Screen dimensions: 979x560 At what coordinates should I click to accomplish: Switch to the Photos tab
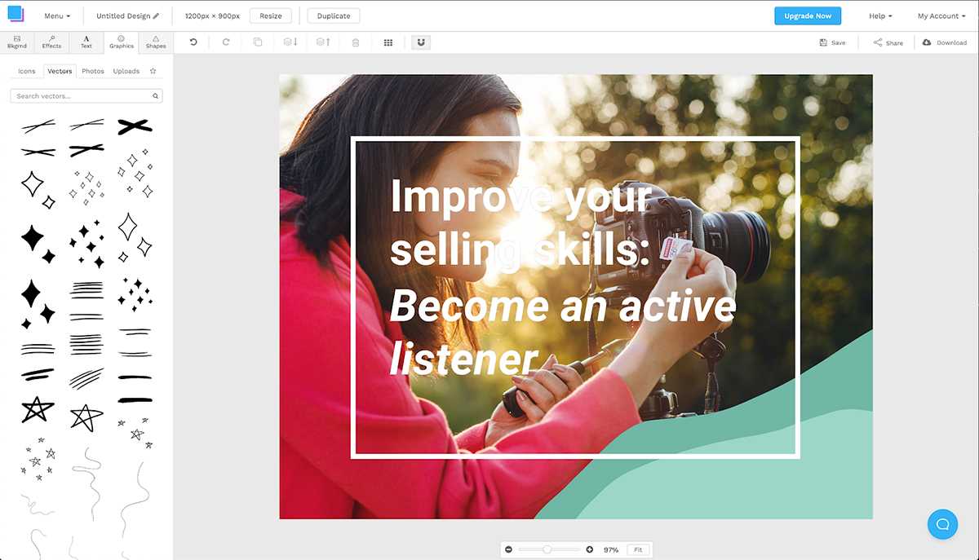click(x=93, y=71)
